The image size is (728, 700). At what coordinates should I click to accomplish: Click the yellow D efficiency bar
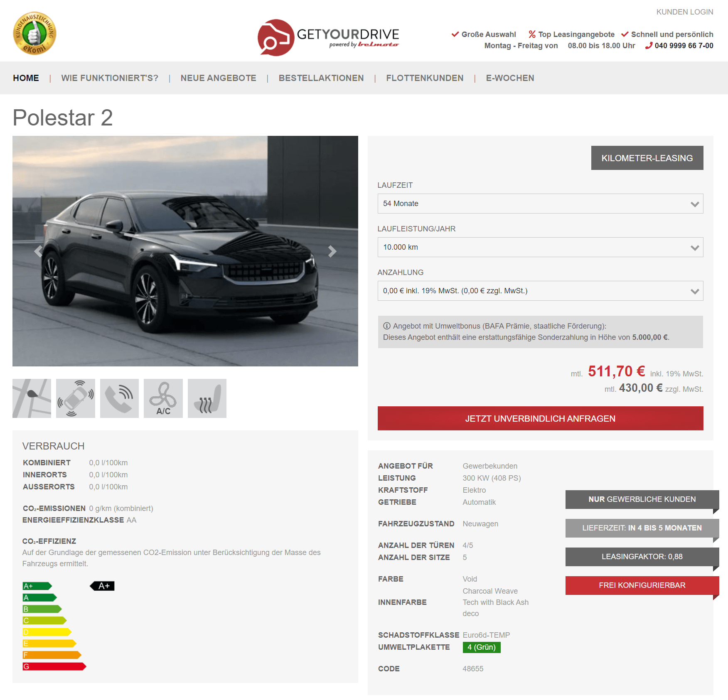(47, 632)
